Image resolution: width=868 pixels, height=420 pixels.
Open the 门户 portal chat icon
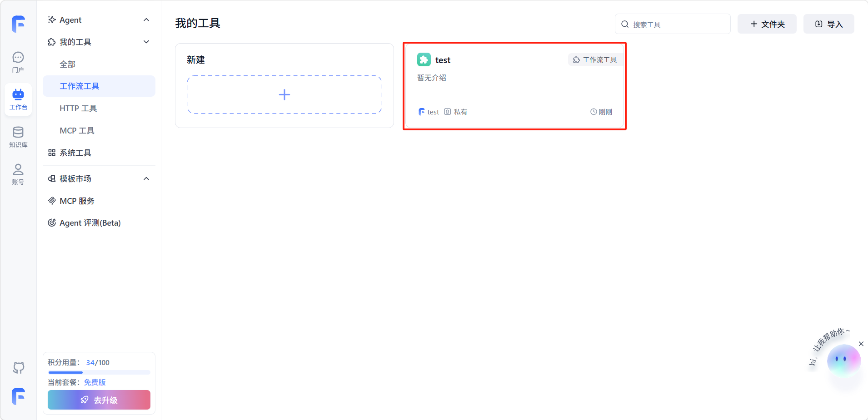coord(18,62)
